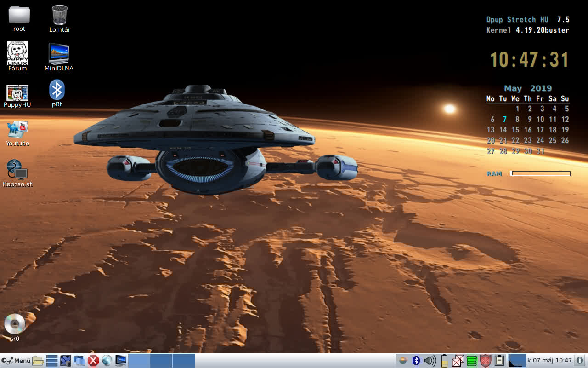Click the red firewall shield tray icon
This screenshot has height=368, width=588.
pos(486,361)
